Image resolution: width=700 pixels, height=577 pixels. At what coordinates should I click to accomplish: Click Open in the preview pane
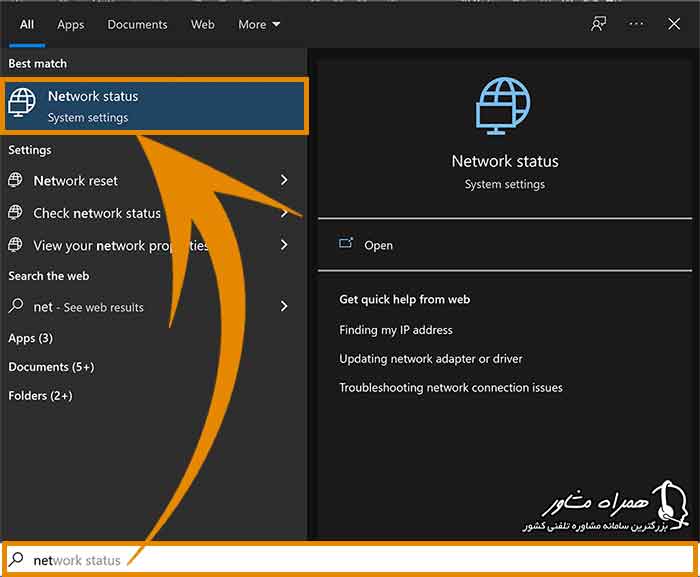coord(379,246)
